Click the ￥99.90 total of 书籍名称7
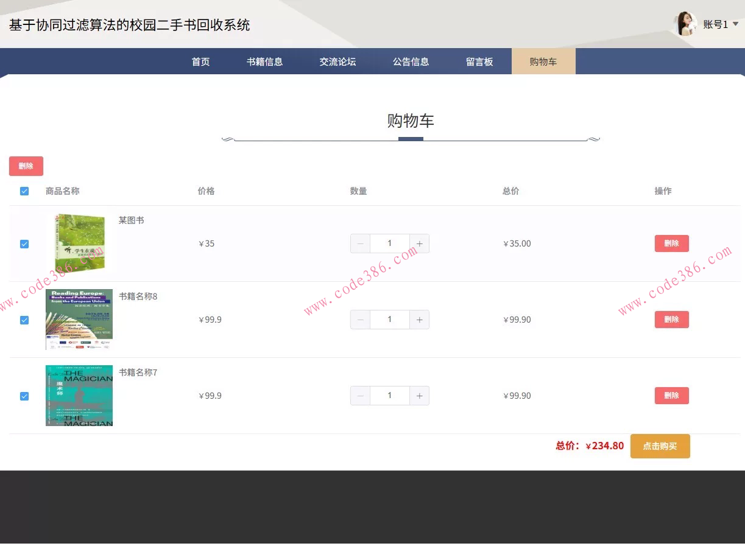This screenshot has height=560, width=745. point(517,396)
